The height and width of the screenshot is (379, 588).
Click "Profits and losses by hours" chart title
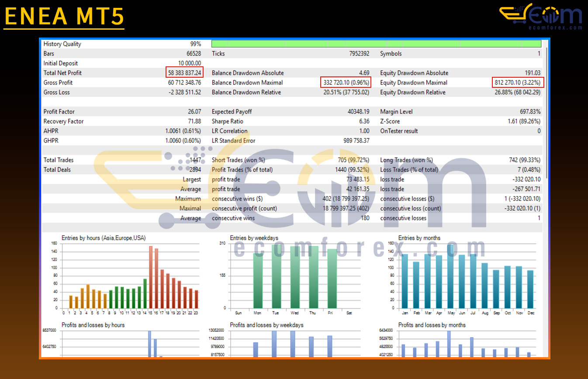(x=93, y=325)
